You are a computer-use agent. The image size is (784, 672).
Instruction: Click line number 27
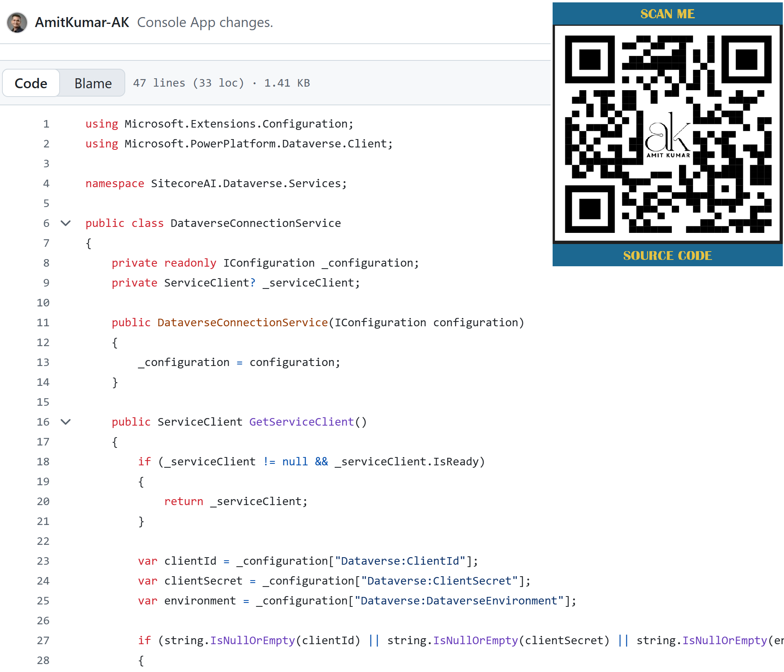point(43,641)
